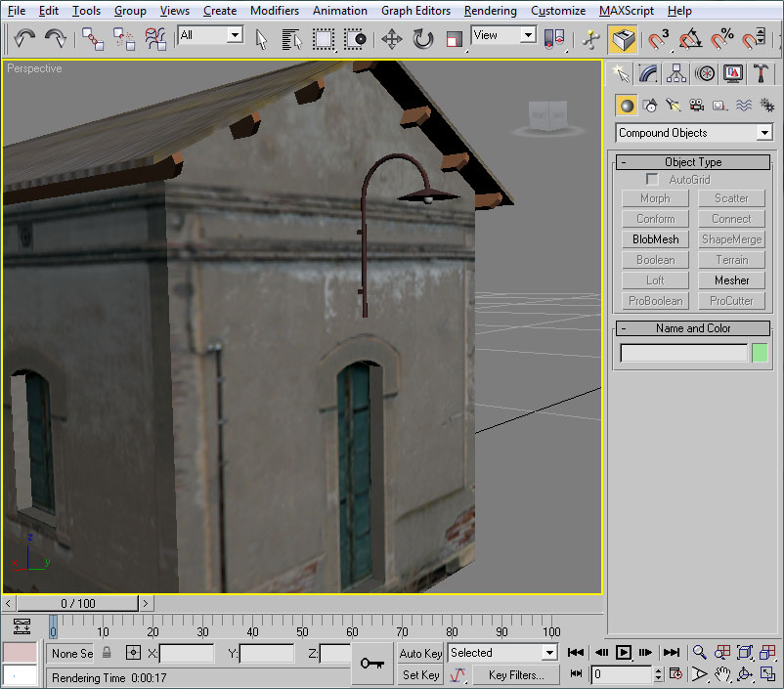This screenshot has height=689, width=784.
Task: Choose the Lights category icon
Action: [673, 106]
